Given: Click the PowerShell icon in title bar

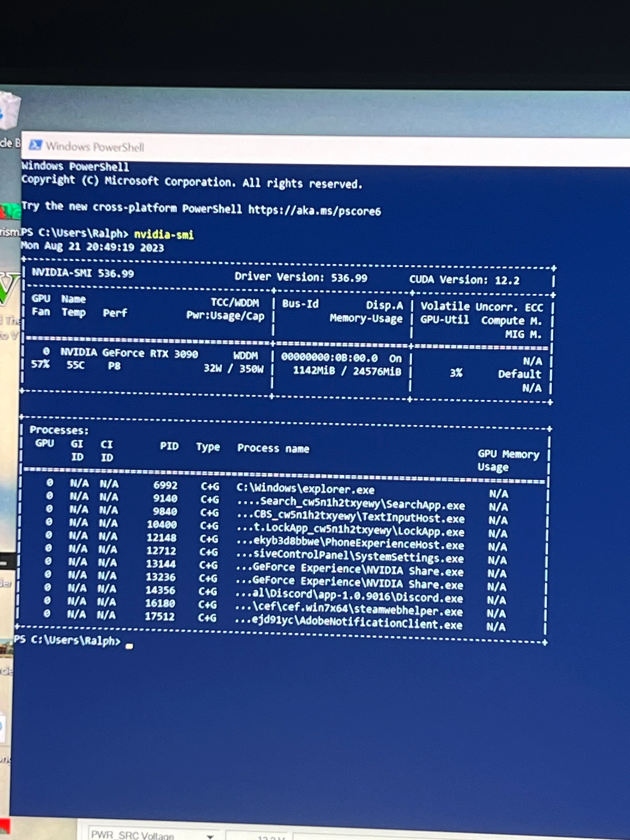Looking at the screenshot, I should click(x=35, y=145).
